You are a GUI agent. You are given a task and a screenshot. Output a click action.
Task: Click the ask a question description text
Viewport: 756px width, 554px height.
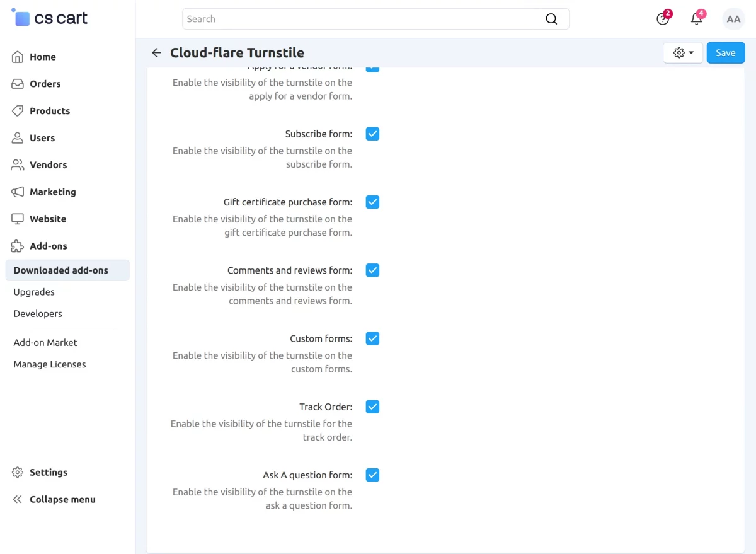click(x=262, y=499)
